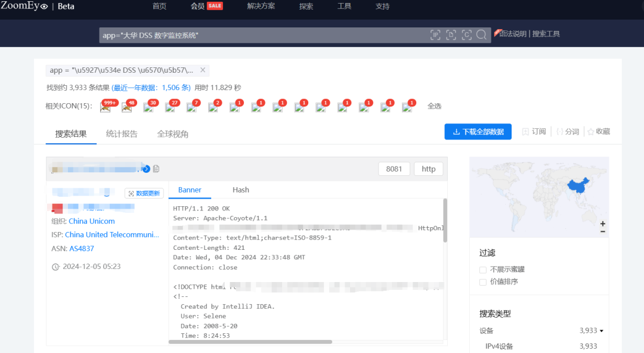Open 解决方案 menu
The image size is (644, 353).
click(261, 6)
